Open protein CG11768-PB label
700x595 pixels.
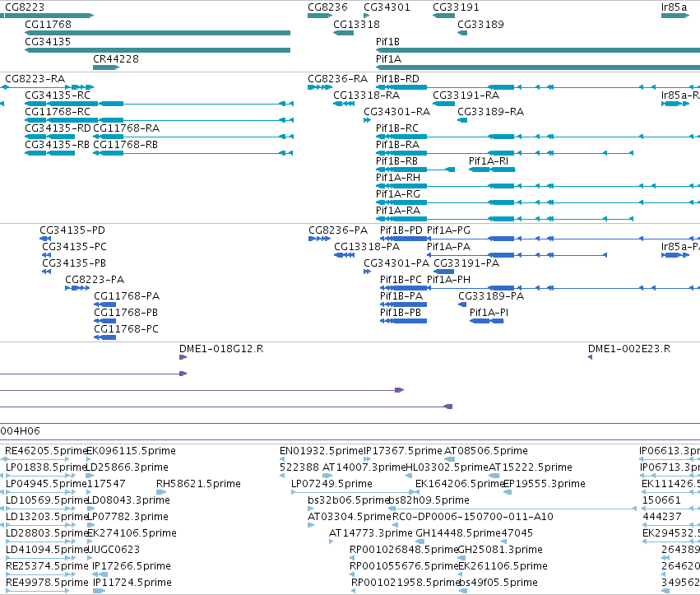point(126,313)
